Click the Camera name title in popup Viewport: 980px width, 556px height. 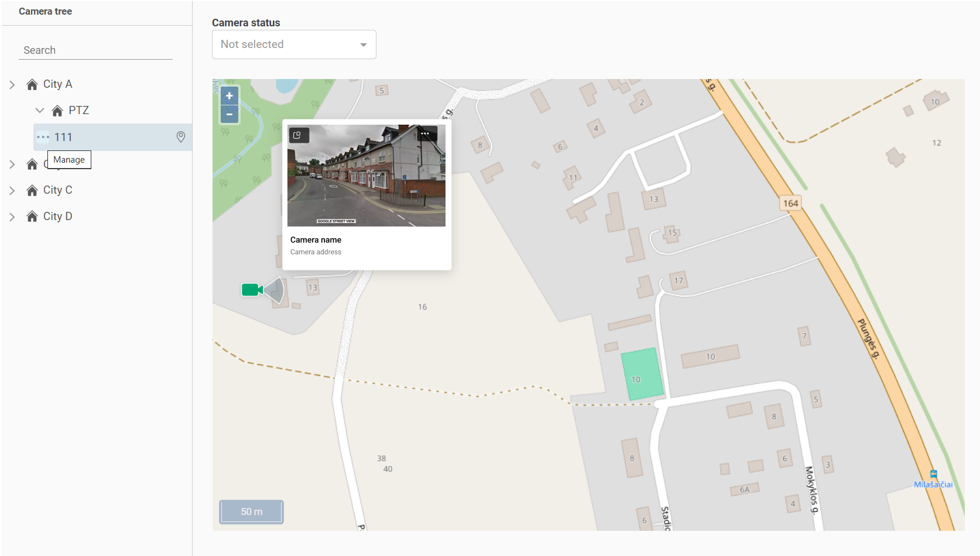316,240
